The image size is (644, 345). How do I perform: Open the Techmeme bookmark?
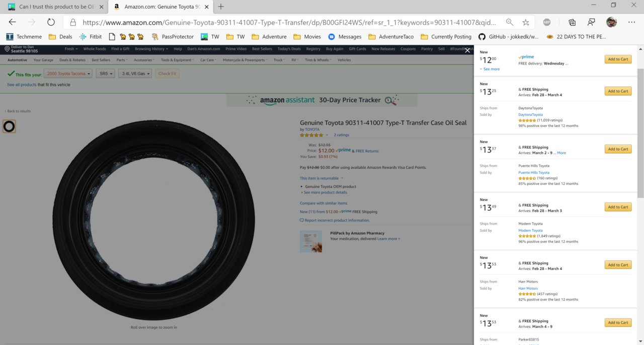(25, 37)
